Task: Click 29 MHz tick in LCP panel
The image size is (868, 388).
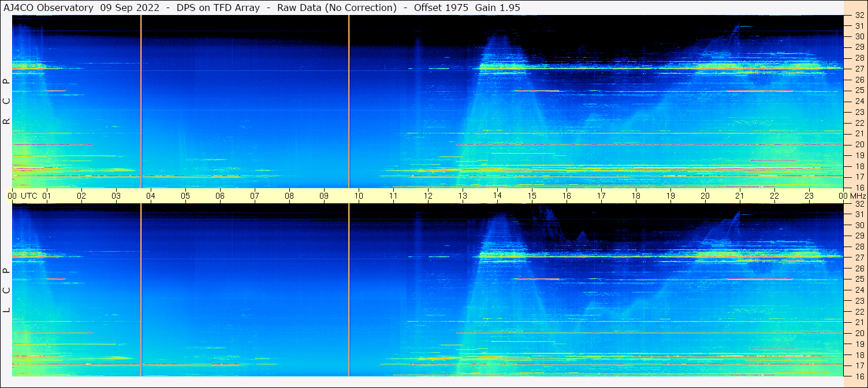Action: [859, 236]
